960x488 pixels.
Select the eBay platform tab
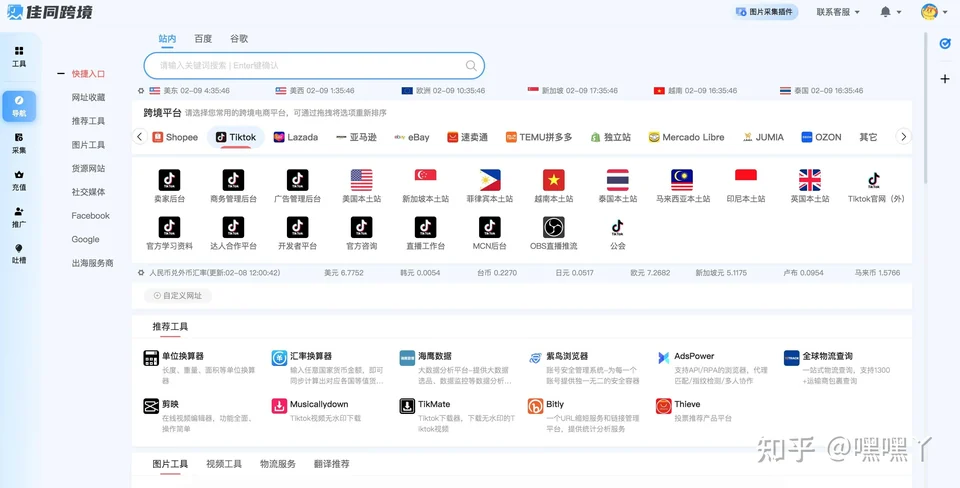coord(412,137)
